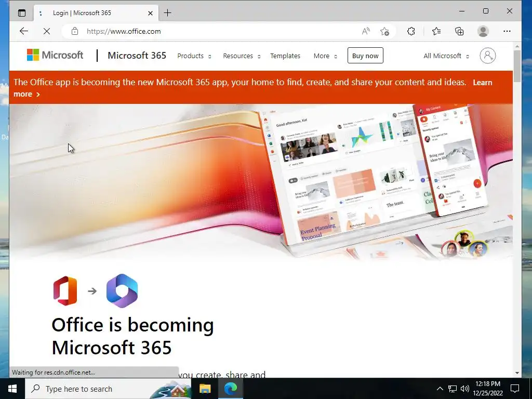
Task: View site information lock icon
Action: tap(75, 31)
